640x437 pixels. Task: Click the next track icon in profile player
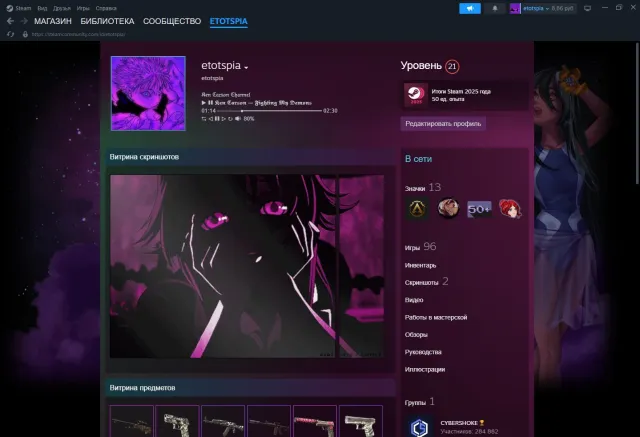coord(223,119)
